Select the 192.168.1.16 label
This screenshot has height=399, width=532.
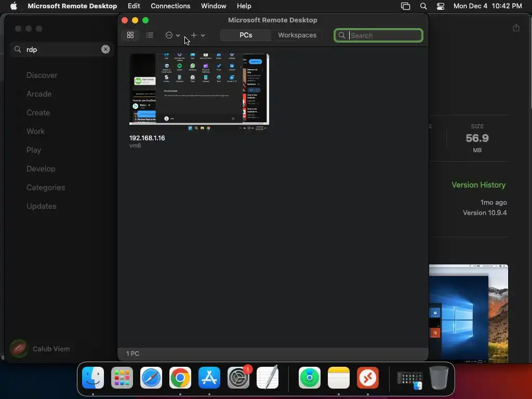[147, 138]
